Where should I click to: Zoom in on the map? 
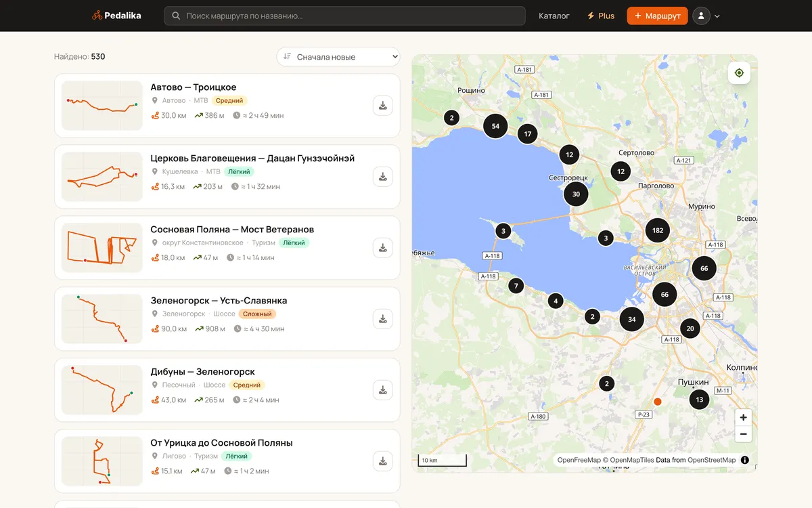[743, 417]
